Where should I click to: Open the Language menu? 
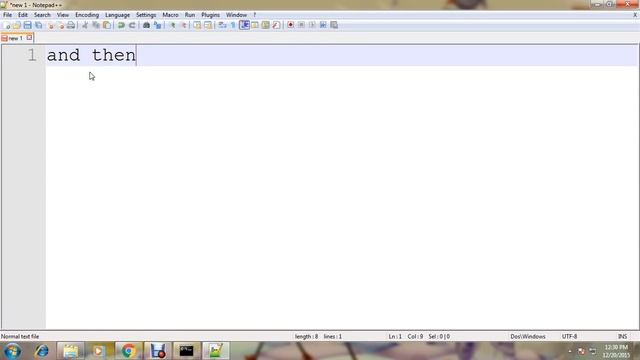pos(117,15)
